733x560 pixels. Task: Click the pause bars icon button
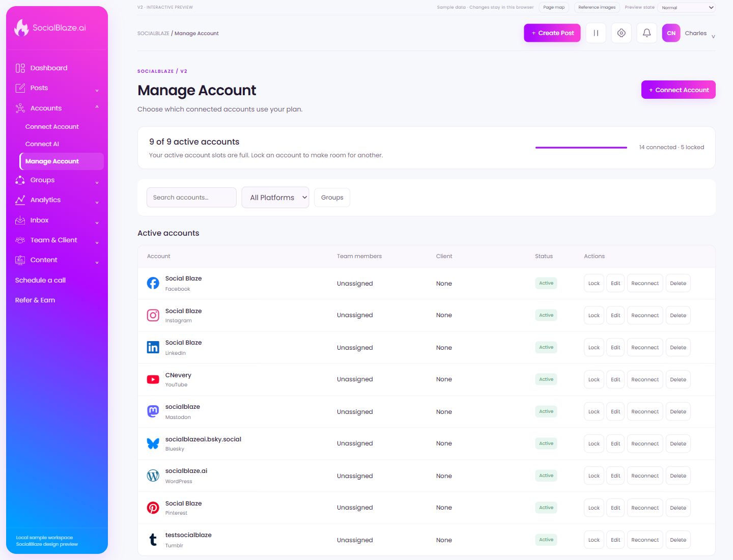point(596,33)
